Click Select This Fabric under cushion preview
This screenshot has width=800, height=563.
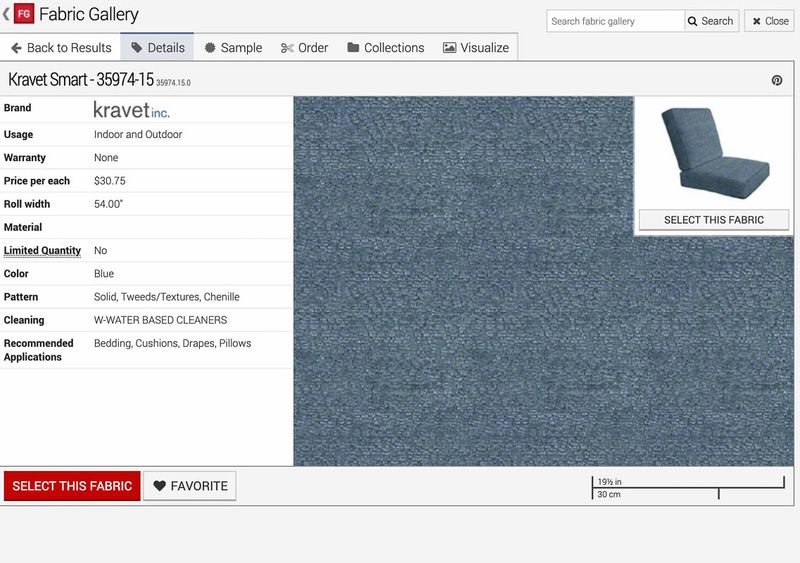click(714, 219)
